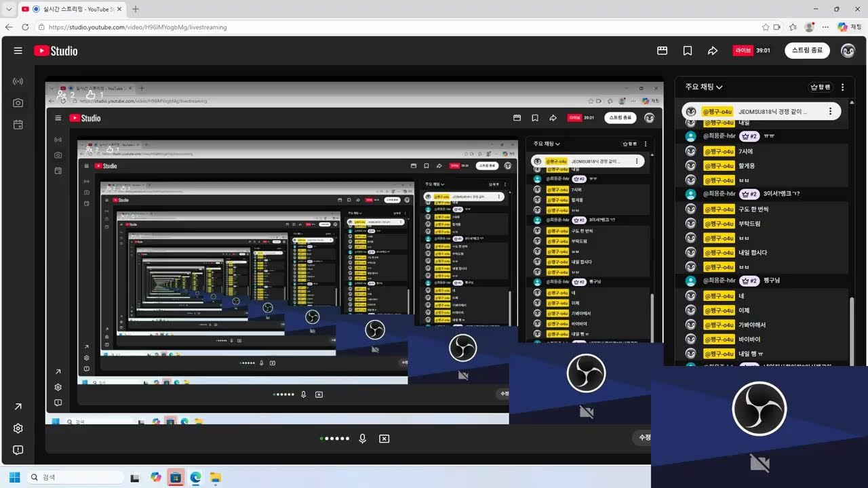Open Microsoft Store from the outermost taskbar
Image resolution: width=868 pixels, height=488 pixels.
(176, 477)
